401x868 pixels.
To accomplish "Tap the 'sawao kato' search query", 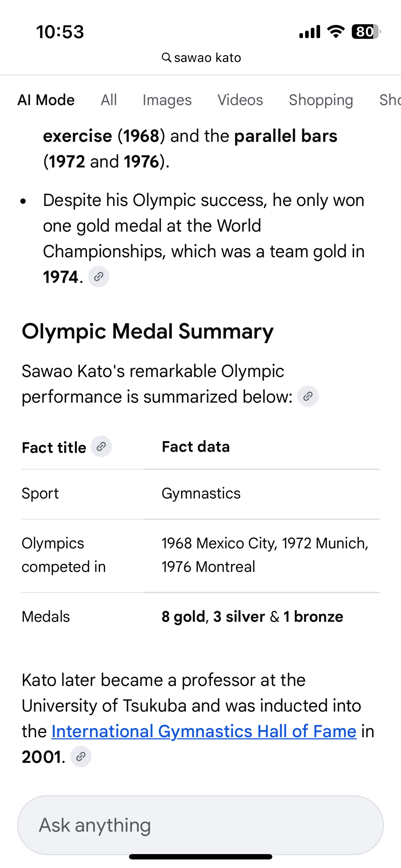I will pyautogui.click(x=207, y=58).
